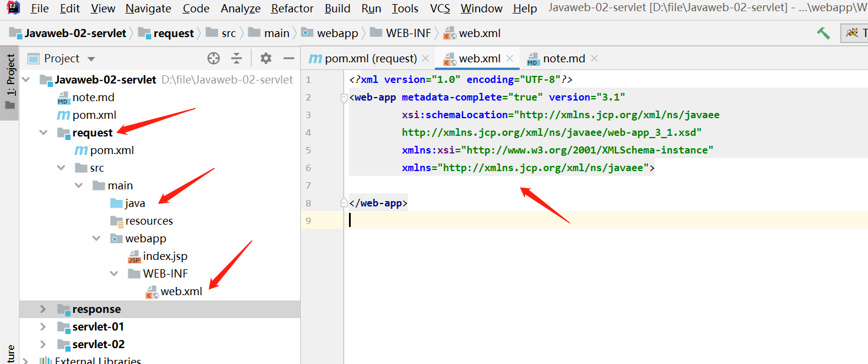Toggle the 1: Project tool window button
This screenshot has height=364, width=868.
(10, 82)
